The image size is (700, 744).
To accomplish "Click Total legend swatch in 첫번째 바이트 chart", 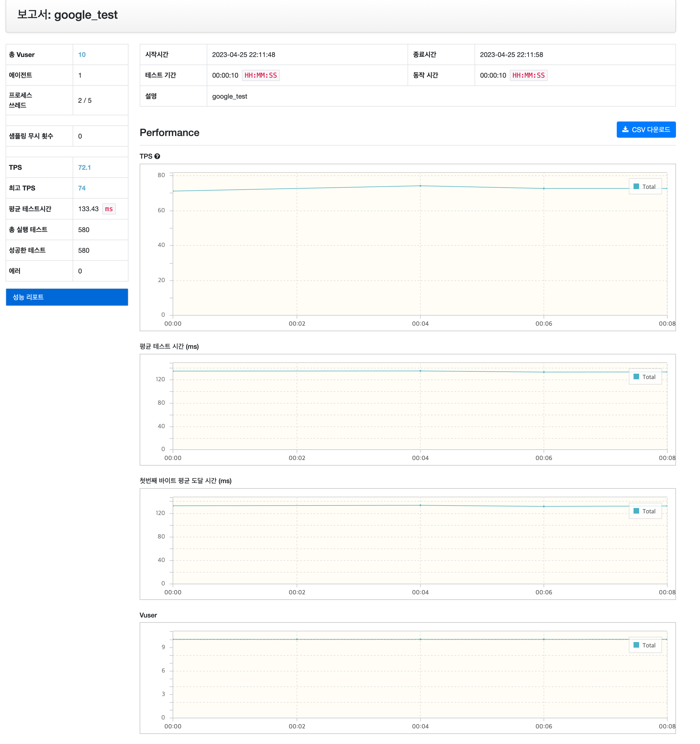I will click(636, 511).
